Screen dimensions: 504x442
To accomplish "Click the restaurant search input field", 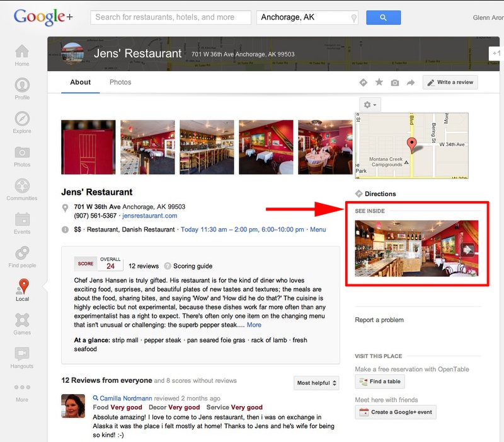I will coord(171,18).
